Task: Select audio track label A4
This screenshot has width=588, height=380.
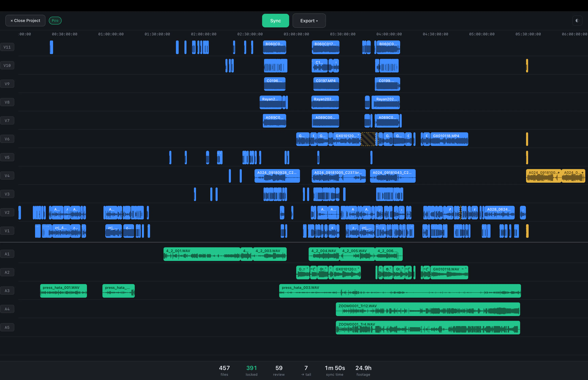Action: pos(7,309)
